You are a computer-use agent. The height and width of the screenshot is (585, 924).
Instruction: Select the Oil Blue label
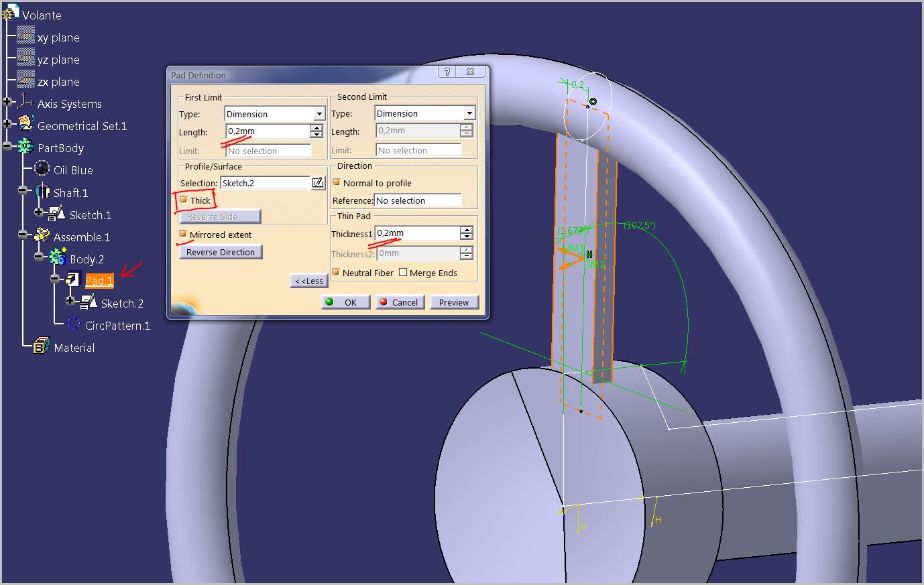(x=73, y=170)
